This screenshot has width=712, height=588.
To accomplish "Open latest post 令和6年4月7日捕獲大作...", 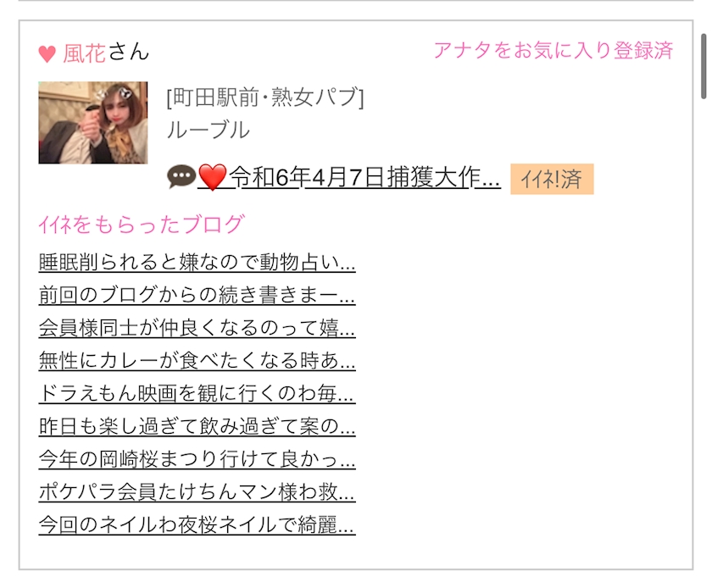I will click(x=364, y=177).
